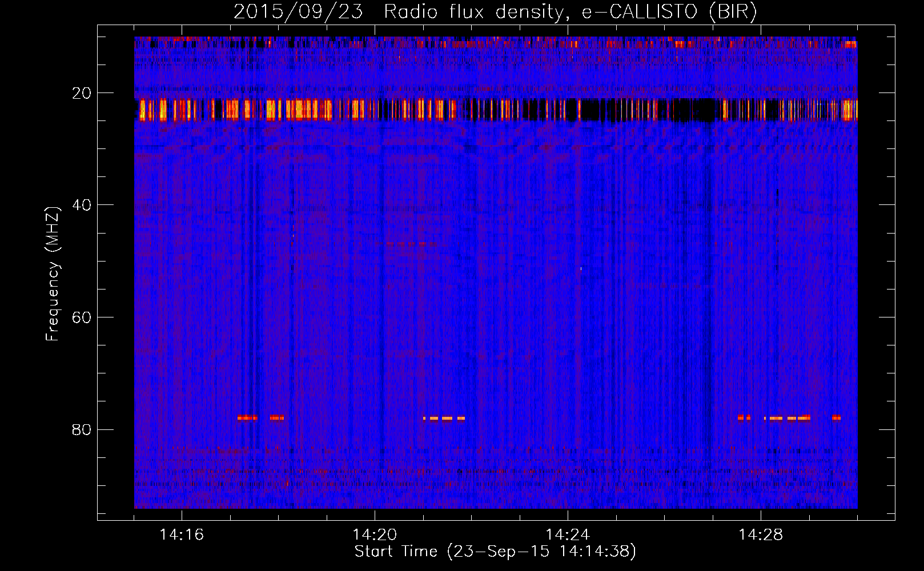Click the frequency axis value 40

click(82, 205)
